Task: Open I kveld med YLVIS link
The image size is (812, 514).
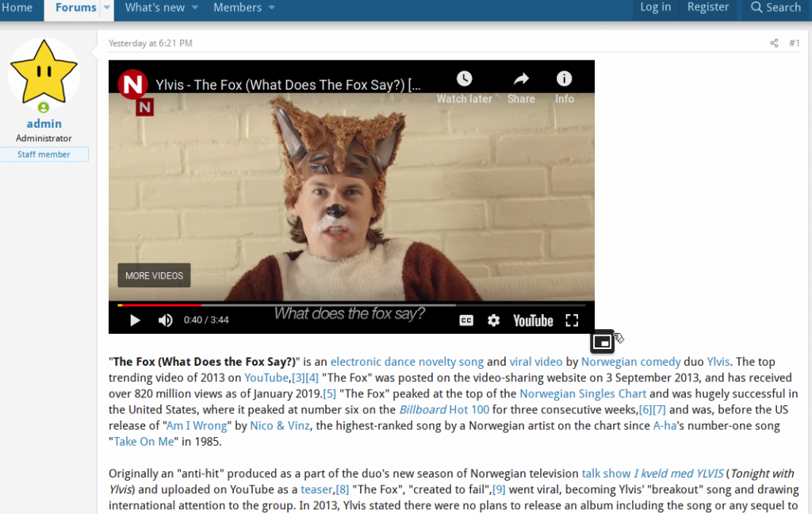Action: [679, 474]
